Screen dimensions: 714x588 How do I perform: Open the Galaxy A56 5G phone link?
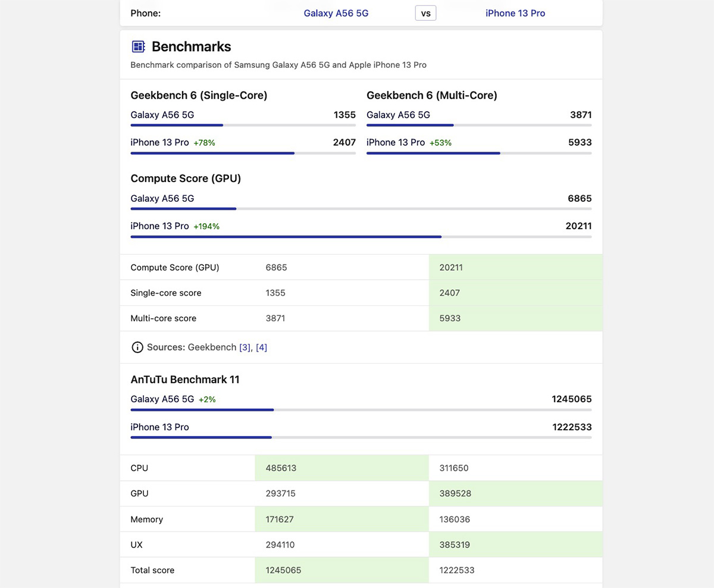336,13
